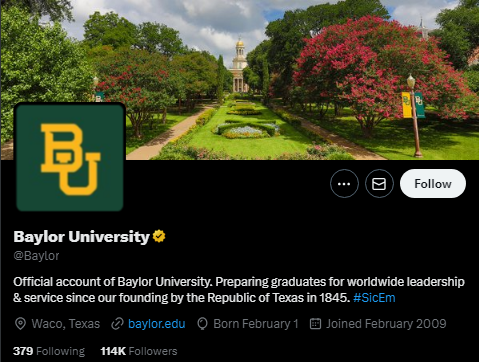Open the BU profile picture
The width and height of the screenshot is (479, 362).
(x=70, y=157)
